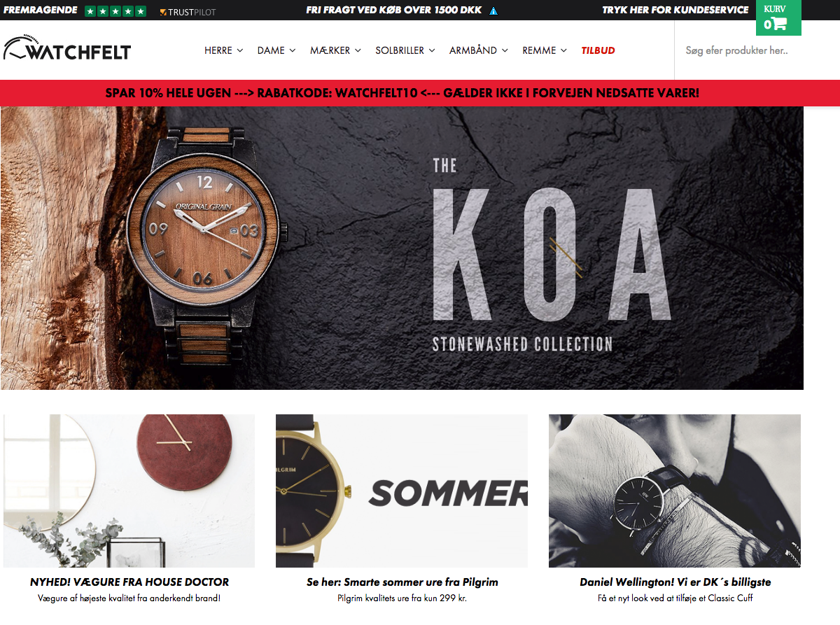Open the Pilgrim SOMMER watch image
Image resolution: width=840 pixels, height=625 pixels.
point(402,491)
